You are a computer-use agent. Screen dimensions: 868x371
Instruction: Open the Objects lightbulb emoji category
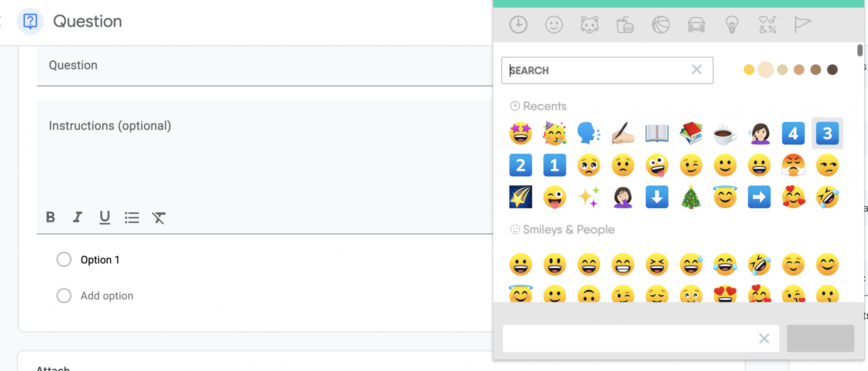(x=732, y=25)
